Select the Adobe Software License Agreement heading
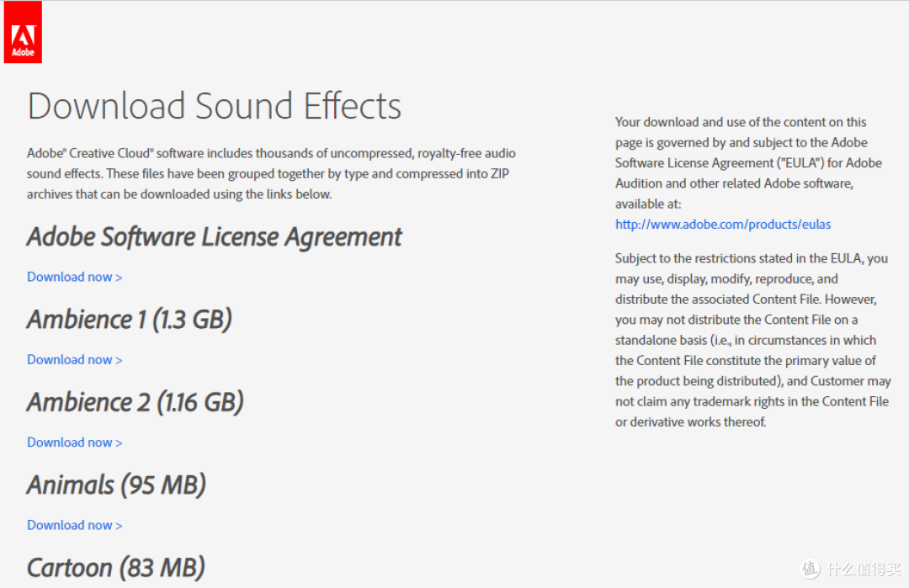The width and height of the screenshot is (909, 588). (214, 237)
